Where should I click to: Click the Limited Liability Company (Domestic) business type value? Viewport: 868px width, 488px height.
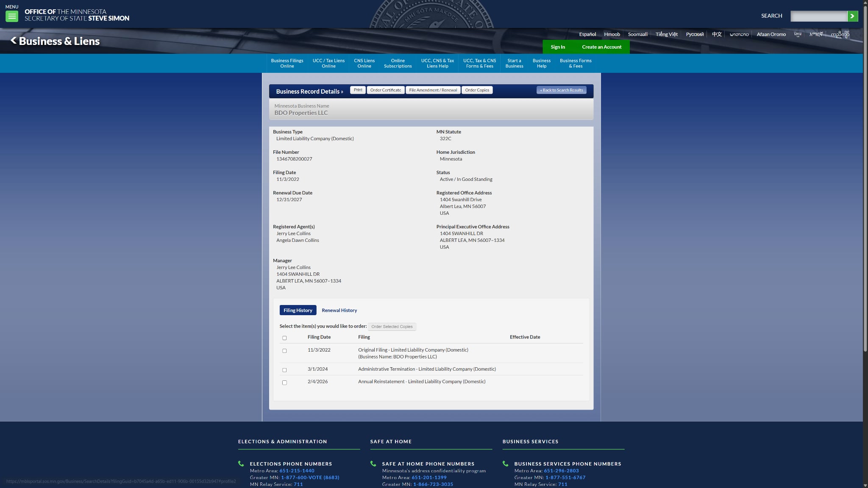point(315,139)
